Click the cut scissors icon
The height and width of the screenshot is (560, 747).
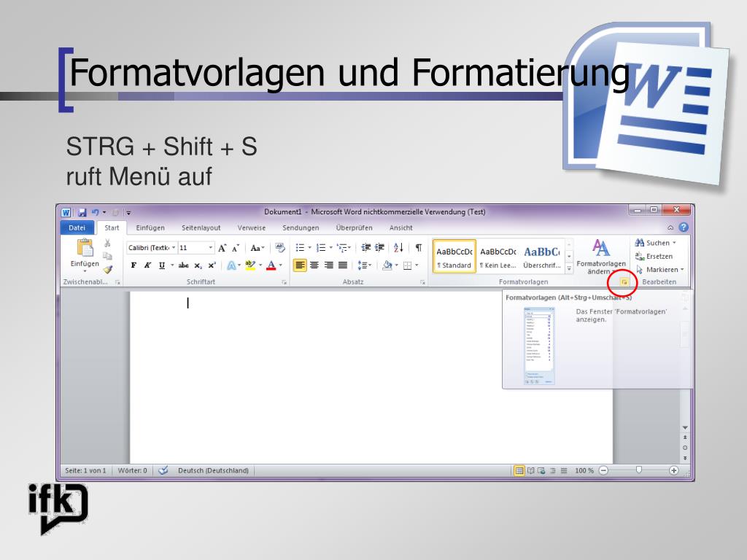point(108,244)
